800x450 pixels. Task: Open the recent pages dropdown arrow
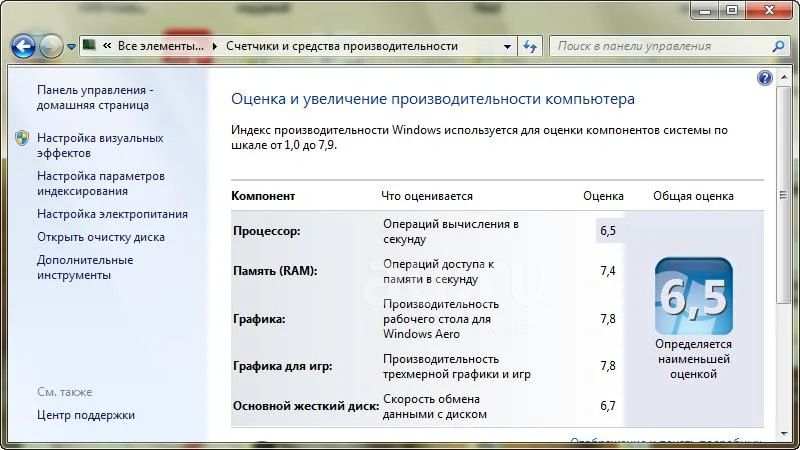tap(71, 47)
